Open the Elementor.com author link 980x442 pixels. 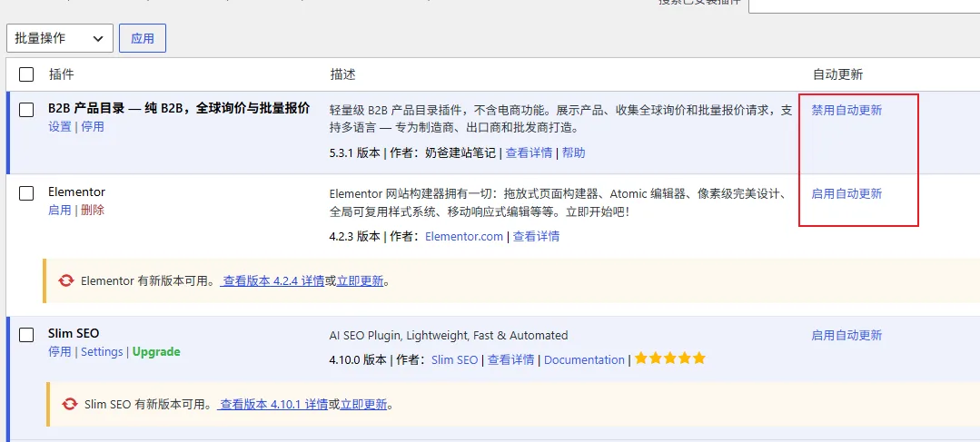click(x=464, y=237)
